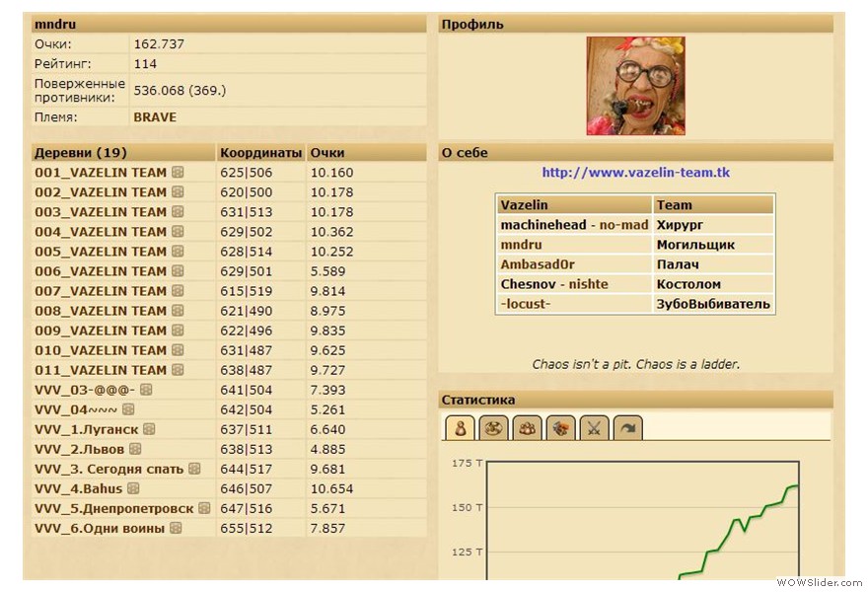Click map icon next to VVV_1.Луганск
868x592 pixels.
pyautogui.click(x=149, y=429)
